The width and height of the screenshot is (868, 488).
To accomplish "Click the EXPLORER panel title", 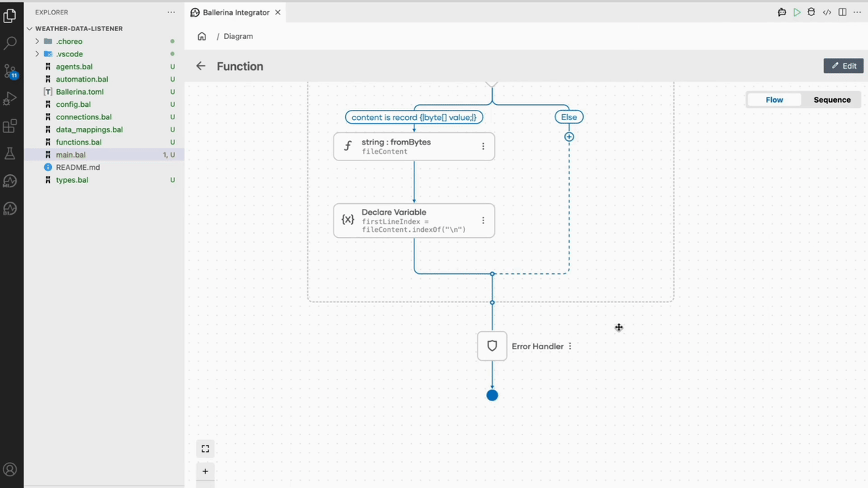I will (52, 12).
